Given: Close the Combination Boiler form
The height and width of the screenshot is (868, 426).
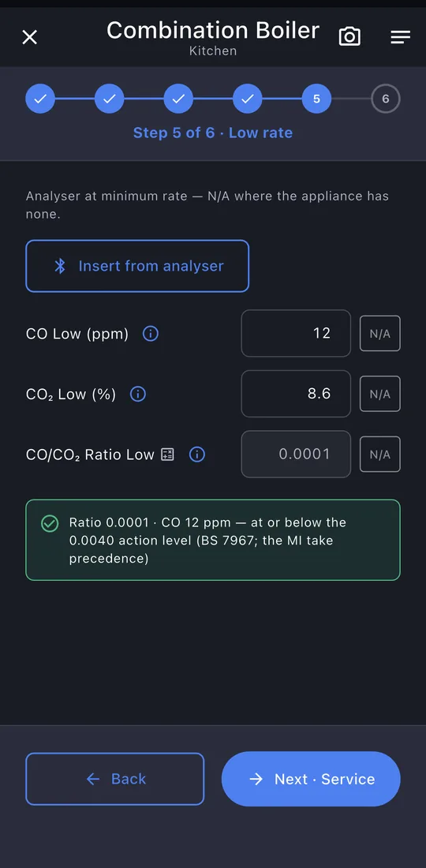Looking at the screenshot, I should [29, 37].
